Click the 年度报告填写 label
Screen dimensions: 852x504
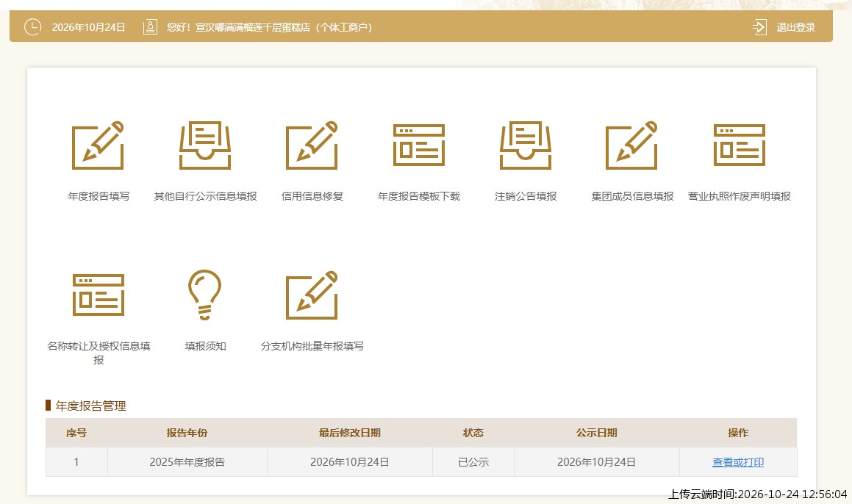pos(99,196)
